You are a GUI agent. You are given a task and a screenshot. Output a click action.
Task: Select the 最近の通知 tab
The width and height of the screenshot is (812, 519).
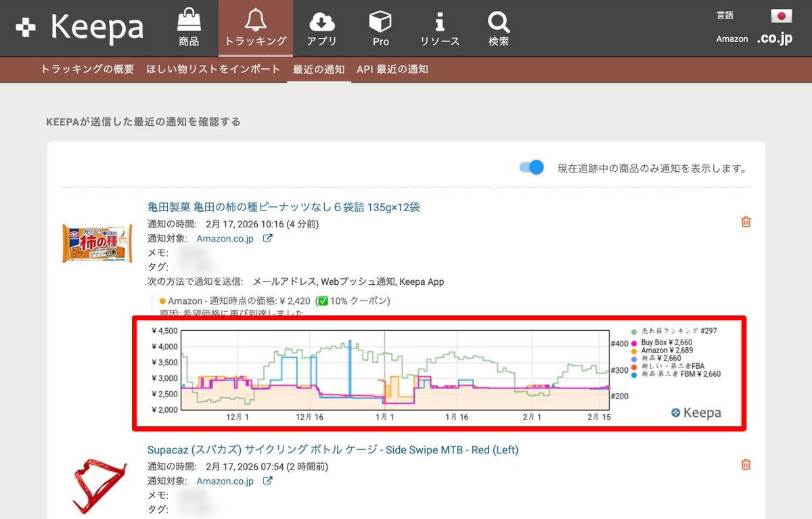click(319, 69)
